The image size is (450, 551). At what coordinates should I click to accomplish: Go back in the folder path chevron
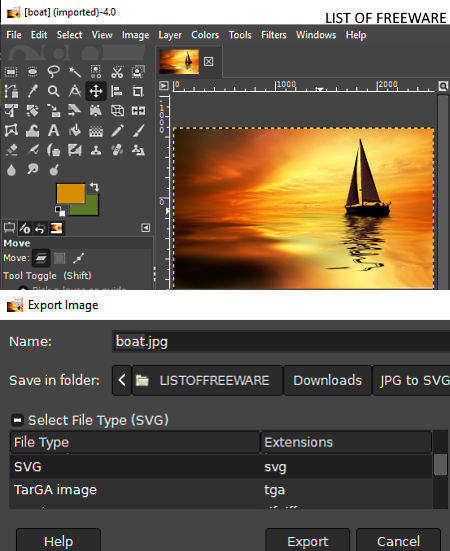pyautogui.click(x=122, y=380)
